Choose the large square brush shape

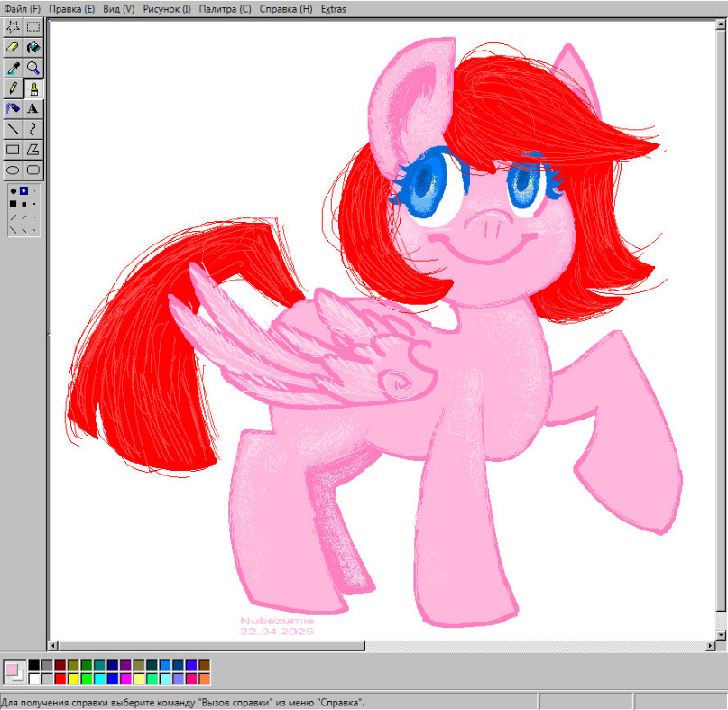(13, 204)
